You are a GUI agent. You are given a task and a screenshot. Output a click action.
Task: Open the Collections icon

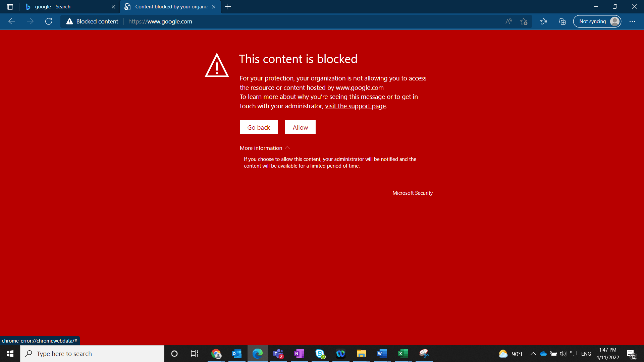tap(562, 21)
